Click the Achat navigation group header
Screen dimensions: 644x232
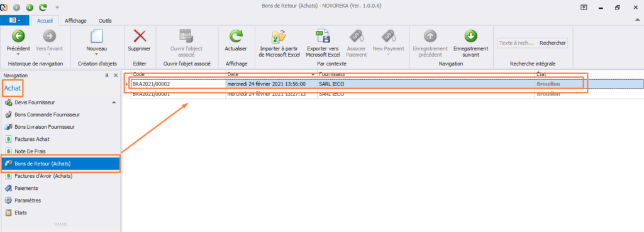pyautogui.click(x=13, y=88)
